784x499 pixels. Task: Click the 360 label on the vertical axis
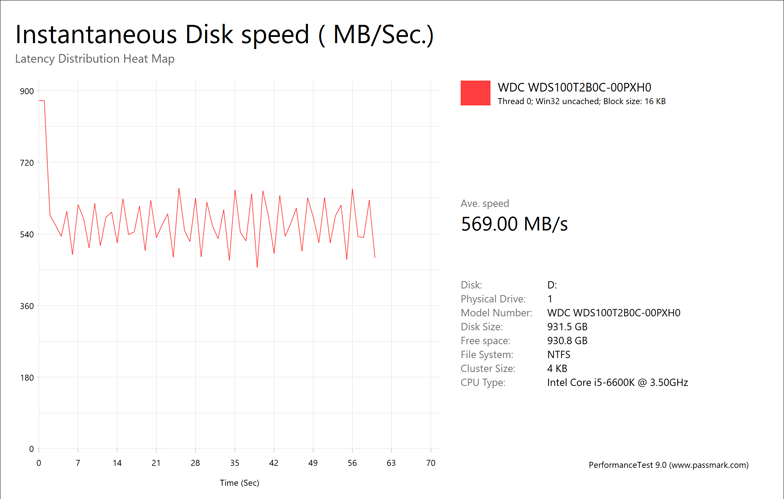pos(27,306)
